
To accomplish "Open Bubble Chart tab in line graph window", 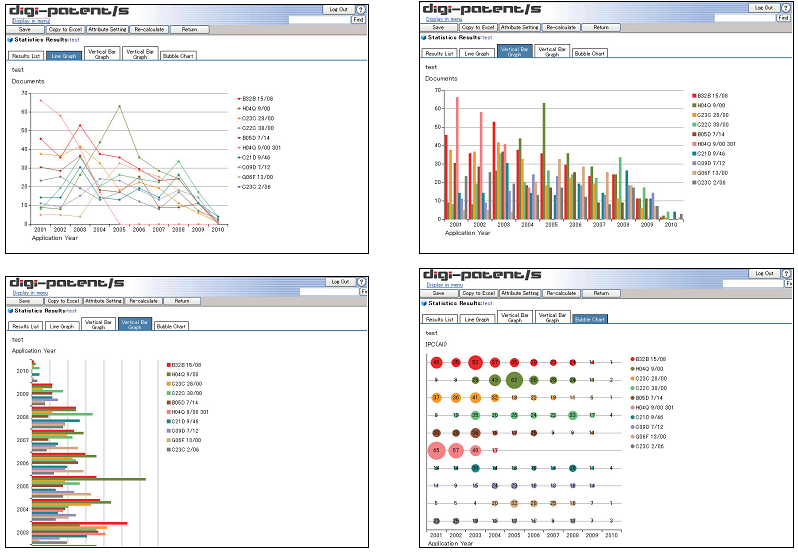I will click(178, 56).
